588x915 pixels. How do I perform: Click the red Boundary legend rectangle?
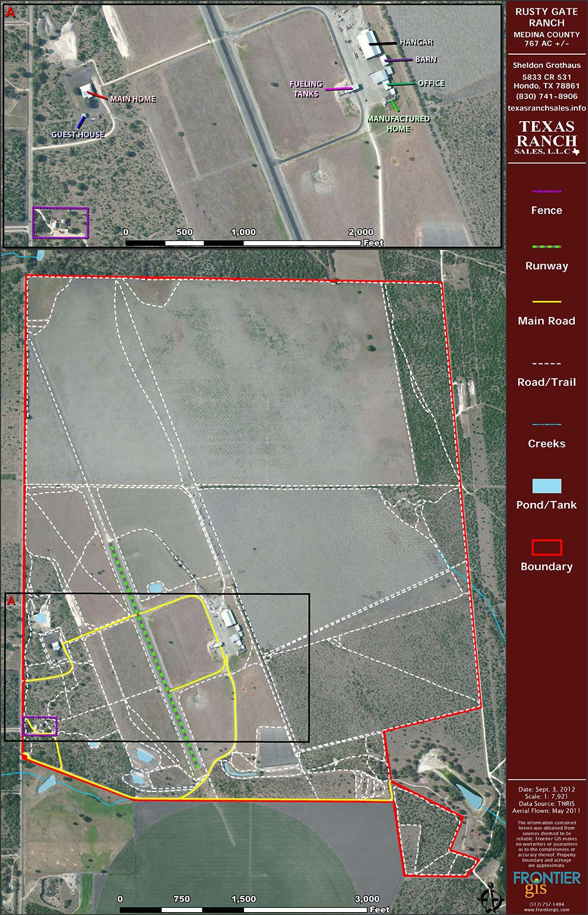click(547, 547)
